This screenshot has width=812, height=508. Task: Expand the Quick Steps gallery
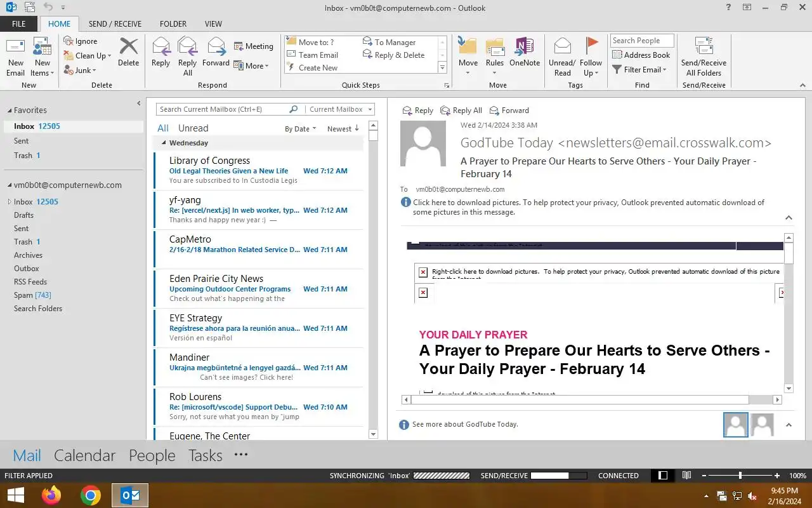tap(442, 67)
